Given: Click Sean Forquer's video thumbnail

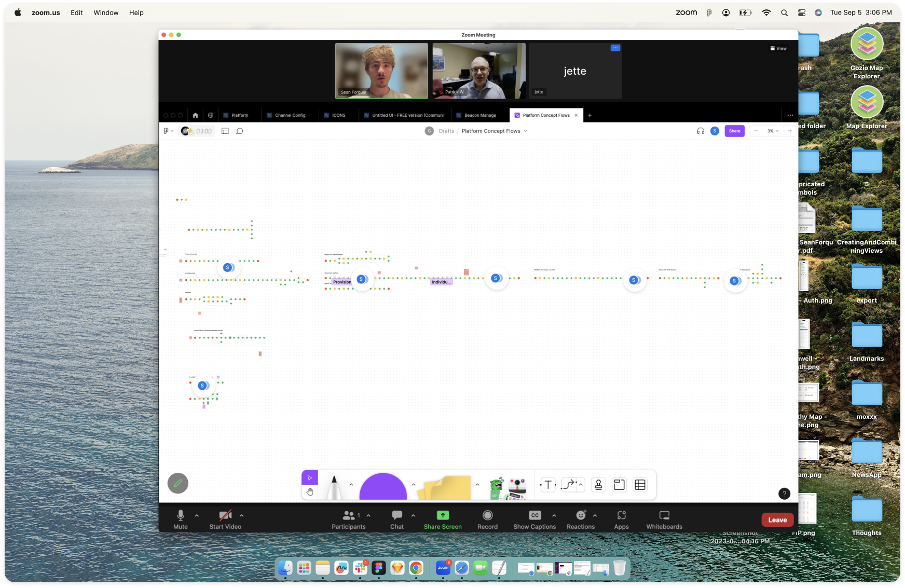Looking at the screenshot, I should pos(381,71).
